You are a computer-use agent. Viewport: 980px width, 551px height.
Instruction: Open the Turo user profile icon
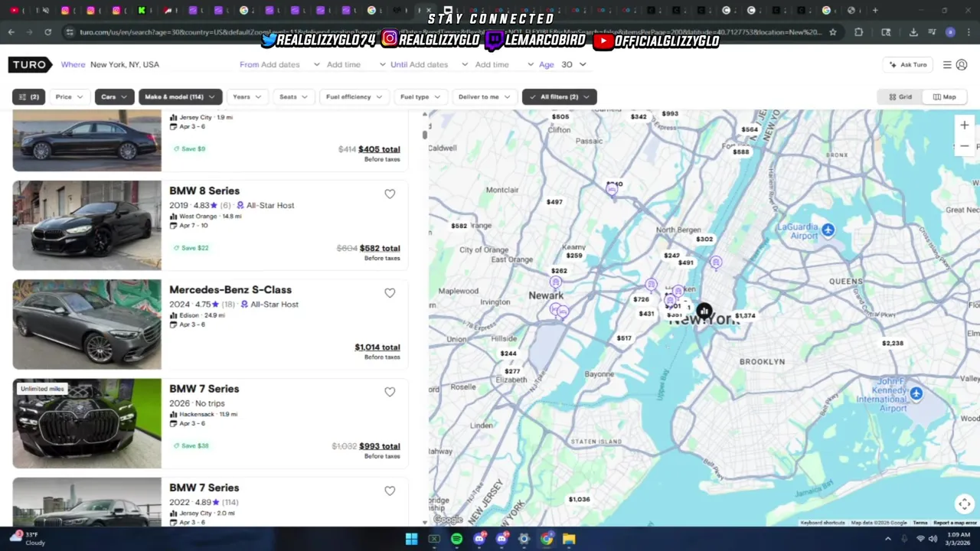coord(962,65)
